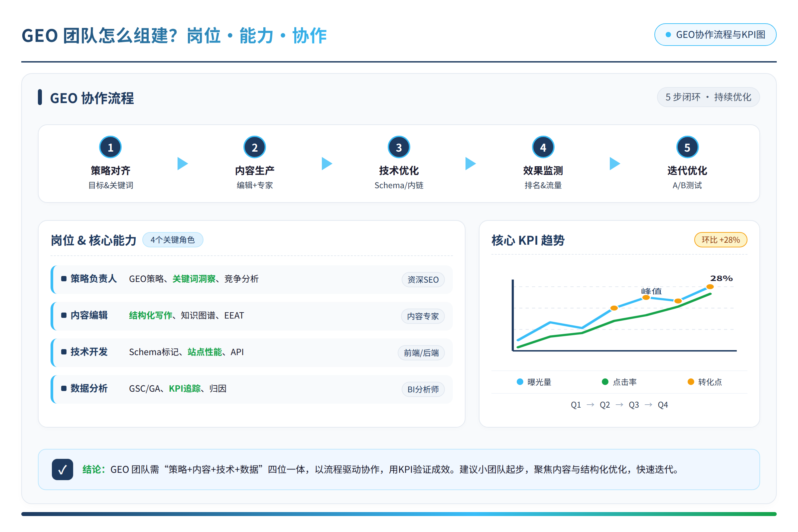Viewport: 798px width, 532px height.
Task: Click the arrow between 内容生产 and 技术优化
Action: tap(327, 164)
